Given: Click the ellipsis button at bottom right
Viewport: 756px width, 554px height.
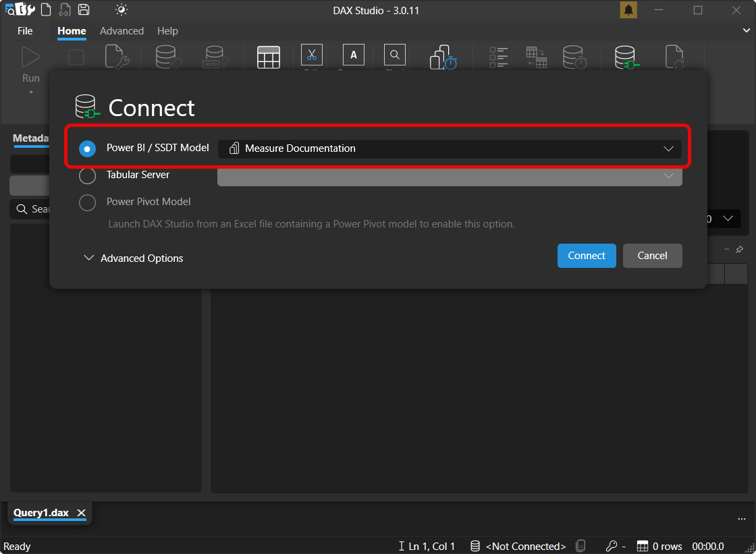Looking at the screenshot, I should pos(742,519).
